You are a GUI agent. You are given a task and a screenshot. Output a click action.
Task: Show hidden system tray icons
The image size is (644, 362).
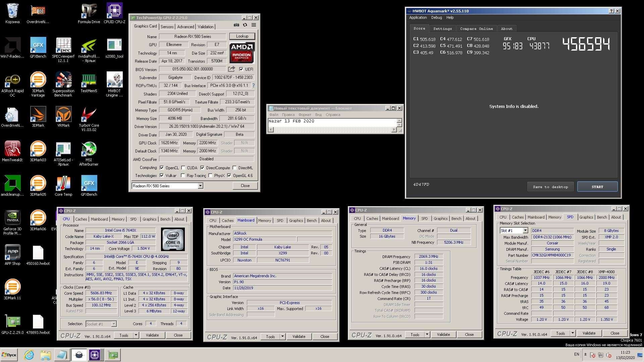585,355
